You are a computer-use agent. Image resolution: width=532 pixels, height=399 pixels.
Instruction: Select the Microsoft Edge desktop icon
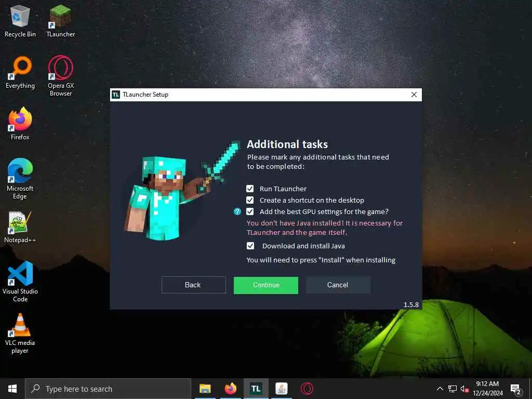[x=20, y=179]
